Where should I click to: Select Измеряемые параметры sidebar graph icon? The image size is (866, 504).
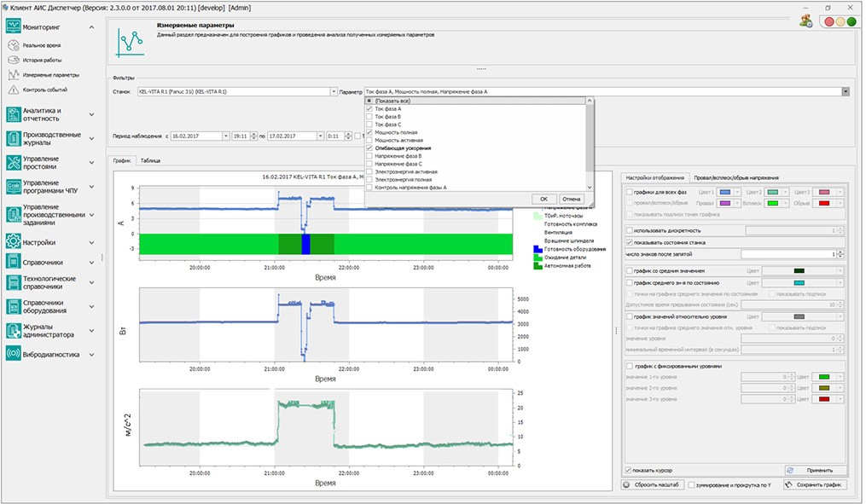click(14, 74)
